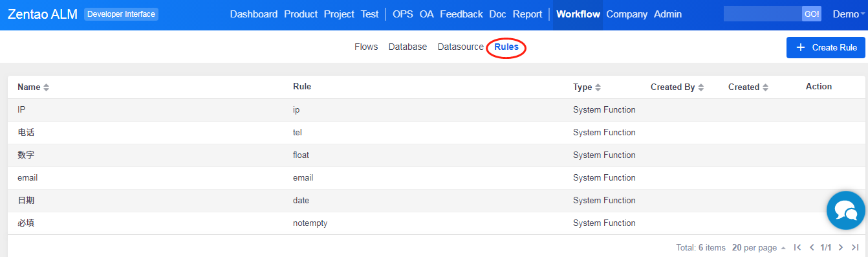Open the Demo user dropdown

[x=849, y=14]
